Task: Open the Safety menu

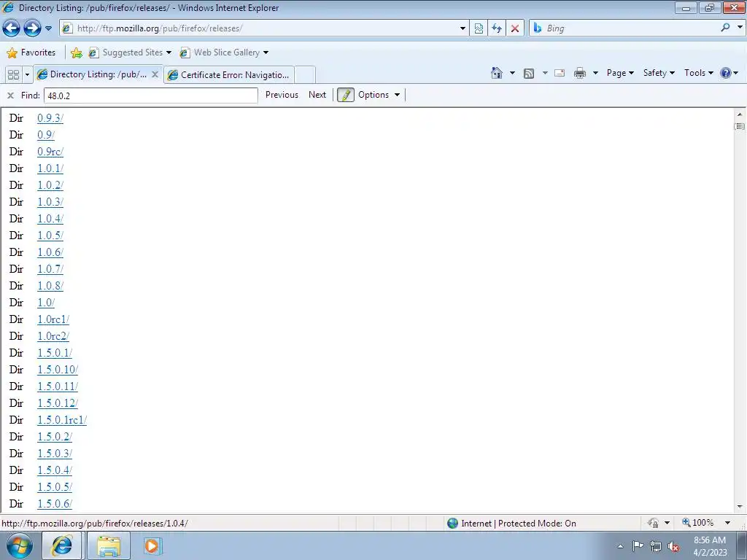Action: click(659, 73)
